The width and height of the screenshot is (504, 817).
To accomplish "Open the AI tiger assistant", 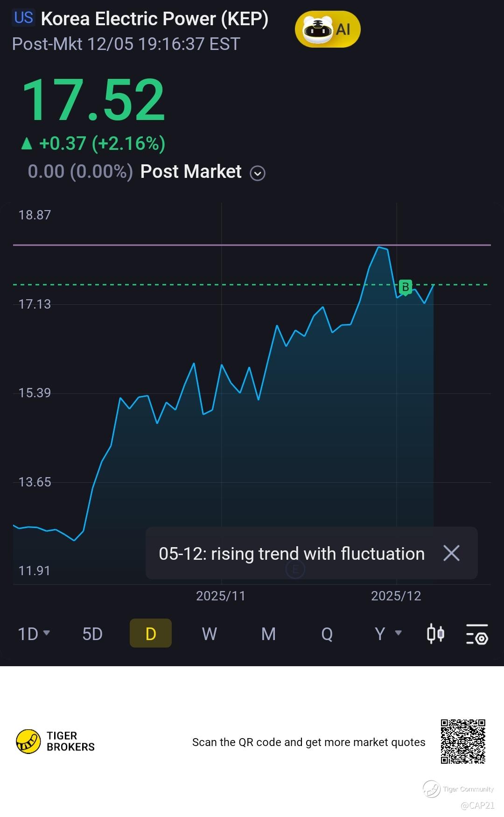I will pos(327,29).
